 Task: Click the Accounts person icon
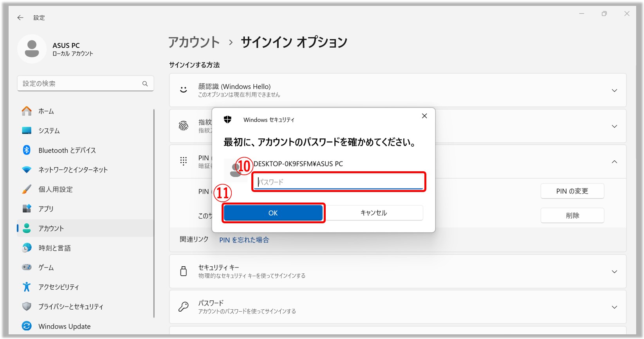click(x=27, y=228)
